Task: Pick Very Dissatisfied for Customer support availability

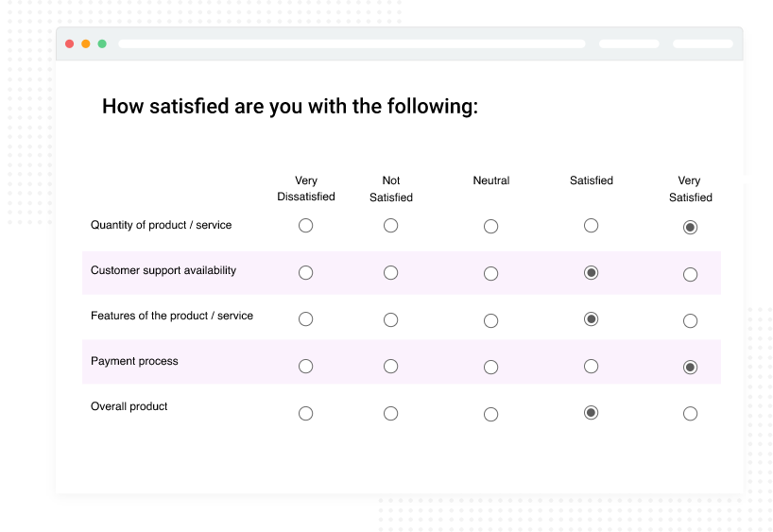Action: pos(305,273)
